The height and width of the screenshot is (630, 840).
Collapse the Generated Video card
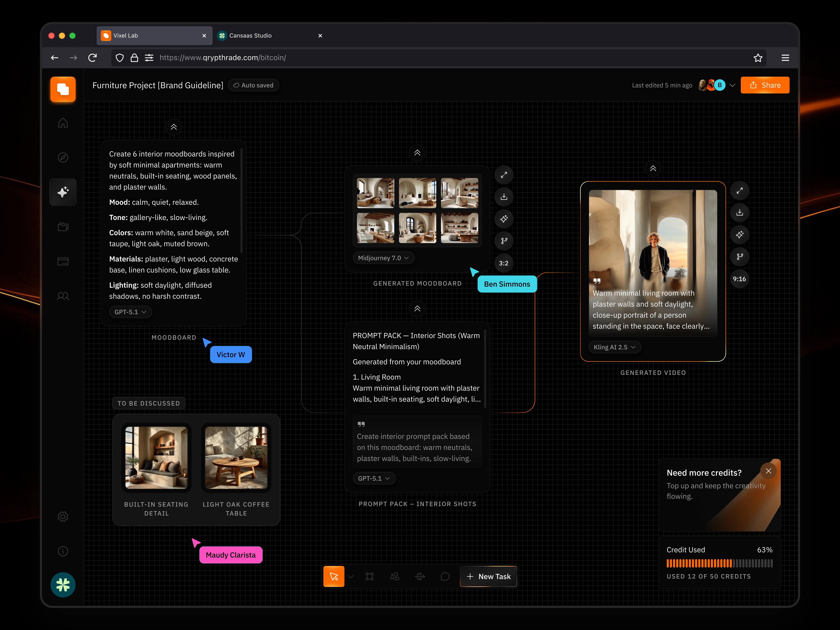(x=653, y=169)
